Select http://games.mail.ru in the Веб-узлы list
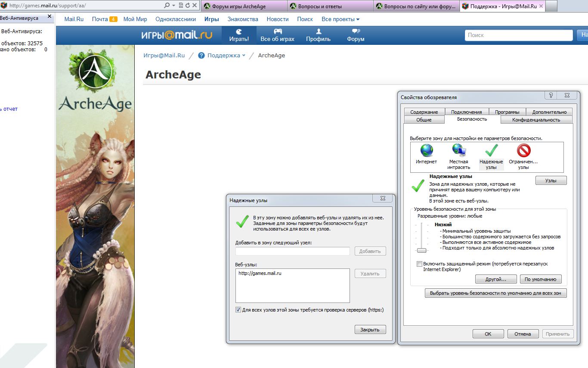Screen dimensions: 588x368 pyautogui.click(x=260, y=273)
